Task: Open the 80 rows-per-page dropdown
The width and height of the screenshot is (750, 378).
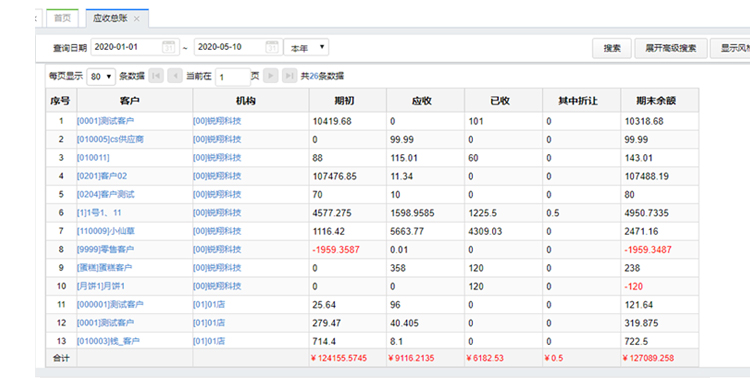Action: coord(101,77)
